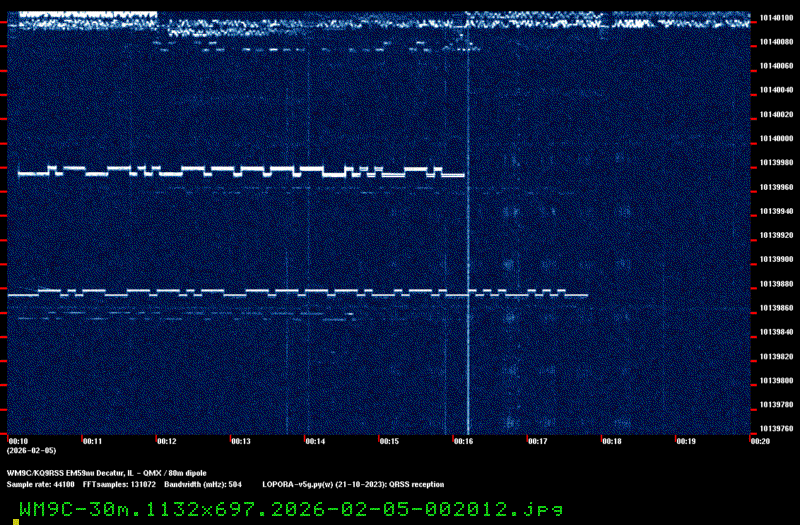Select the 00:14 time axis label
Image resolution: width=800 pixels, height=525 pixels.
(x=315, y=441)
